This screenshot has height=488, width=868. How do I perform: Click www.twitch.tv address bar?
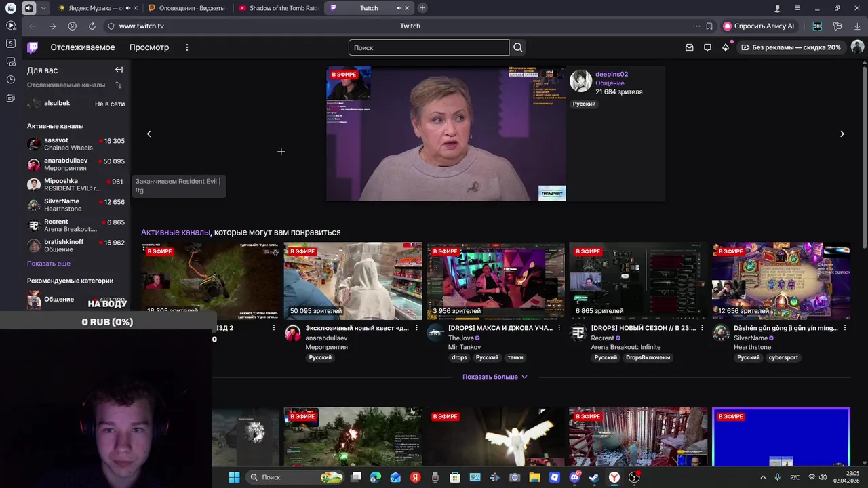point(141,26)
